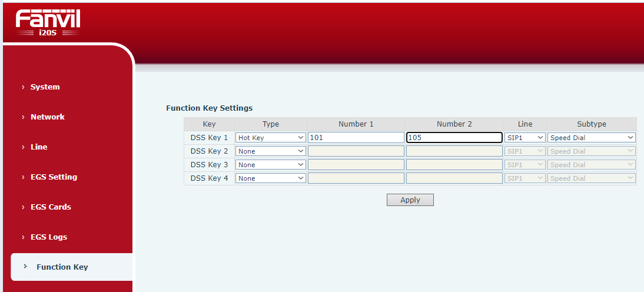Select the Function Key tab

coord(62,267)
